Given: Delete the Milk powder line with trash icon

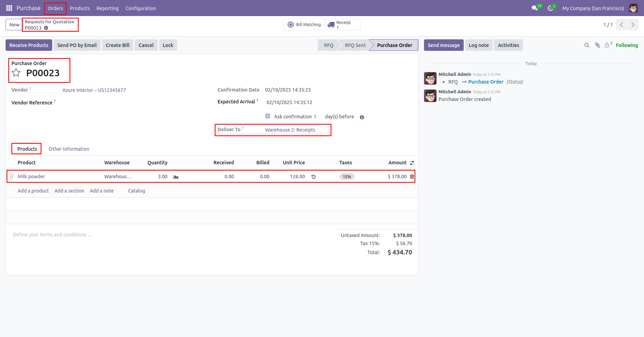Looking at the screenshot, I should click(x=412, y=177).
